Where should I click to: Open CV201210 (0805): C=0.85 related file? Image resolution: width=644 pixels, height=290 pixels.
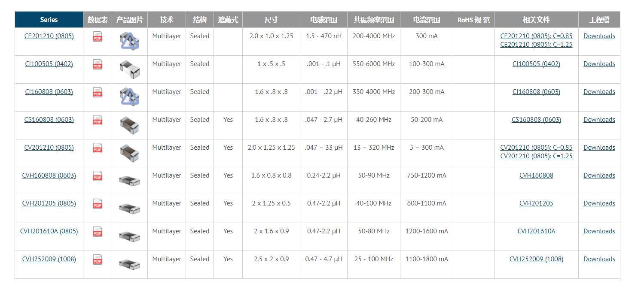(x=536, y=148)
